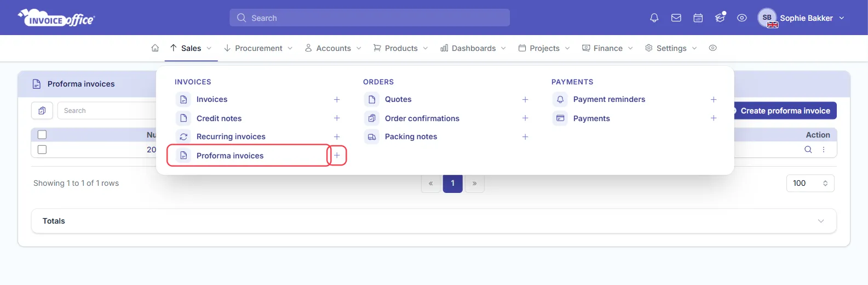Viewport: 868px width, 285px height.
Task: Add a new order confirmation with plus icon
Action: [x=525, y=118]
